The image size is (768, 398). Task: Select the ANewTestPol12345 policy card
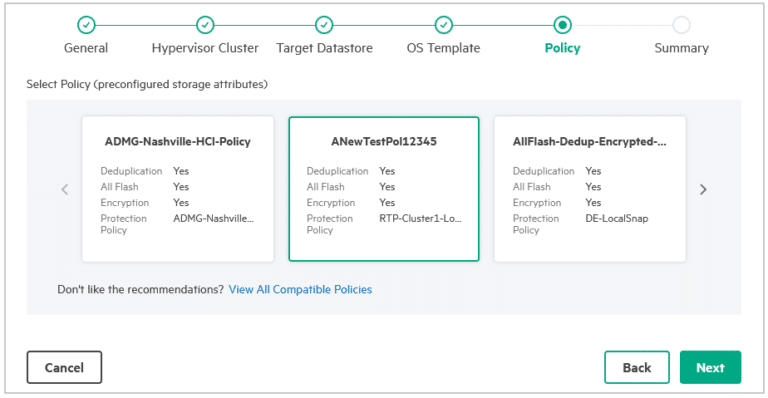[384, 189]
